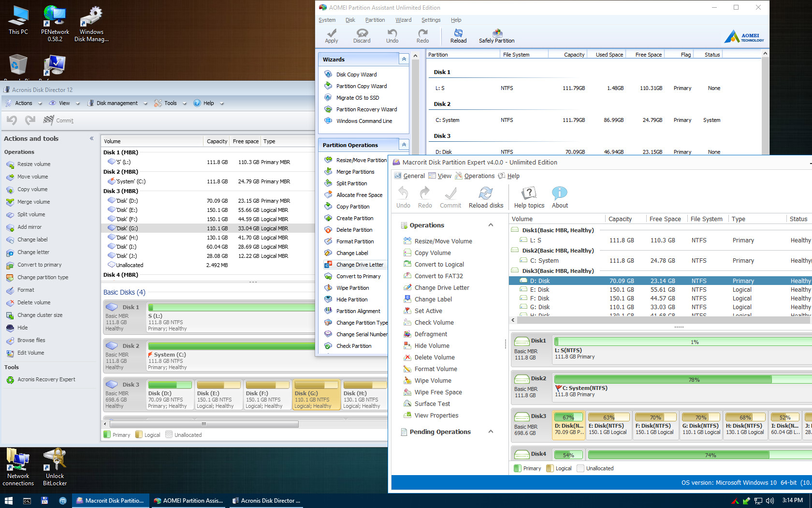Click Reload disks in Macrorit toolbar
This screenshot has height=508, width=812.
click(x=486, y=197)
